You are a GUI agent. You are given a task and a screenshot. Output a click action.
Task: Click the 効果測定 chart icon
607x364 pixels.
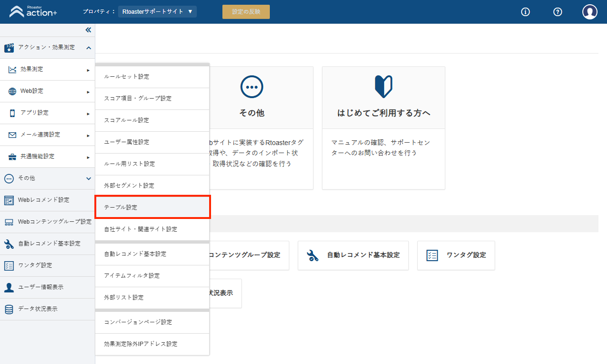(x=12, y=70)
